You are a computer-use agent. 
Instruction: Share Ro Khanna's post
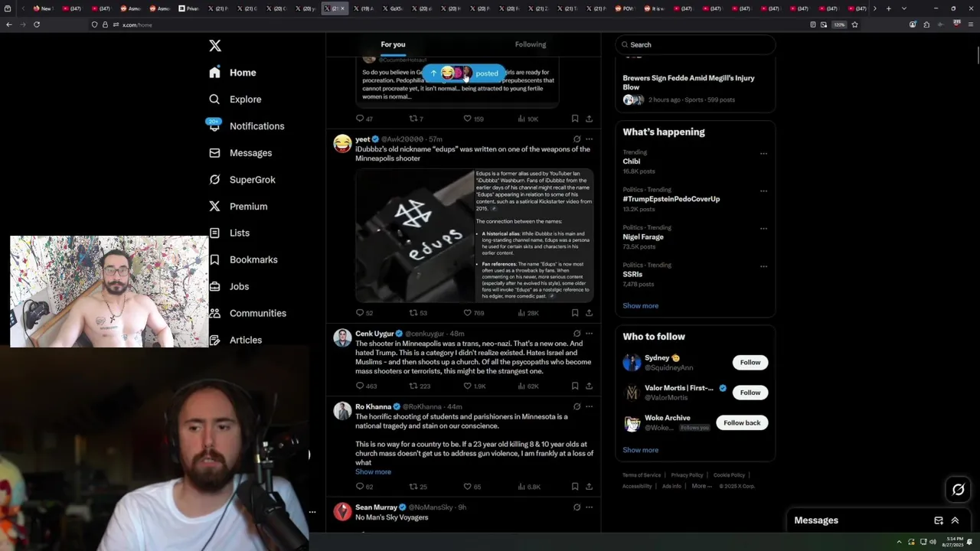(589, 487)
